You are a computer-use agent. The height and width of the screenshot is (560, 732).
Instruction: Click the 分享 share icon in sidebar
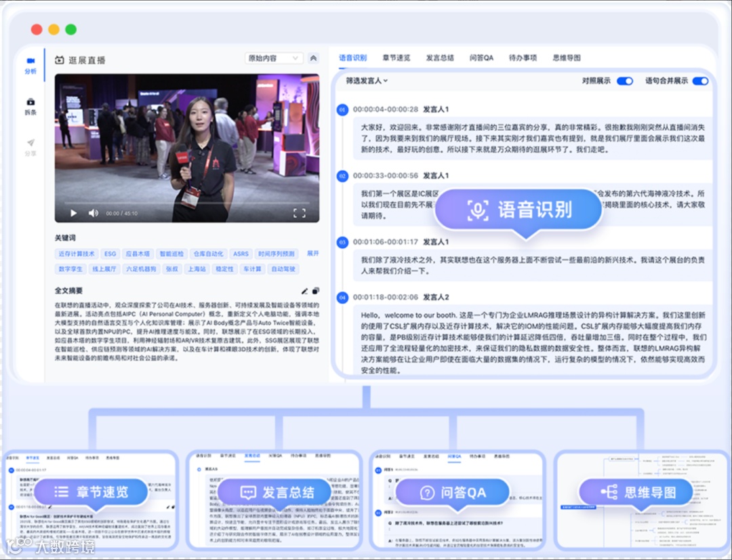[x=30, y=147]
